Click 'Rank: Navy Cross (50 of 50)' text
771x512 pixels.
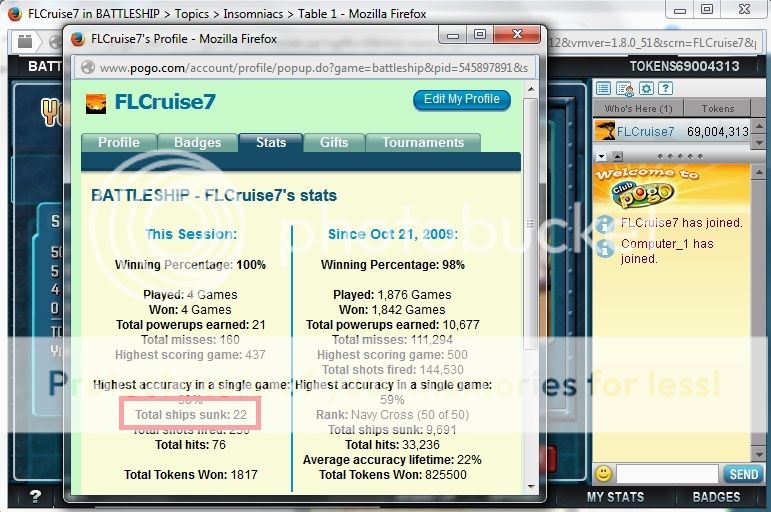pyautogui.click(x=392, y=415)
